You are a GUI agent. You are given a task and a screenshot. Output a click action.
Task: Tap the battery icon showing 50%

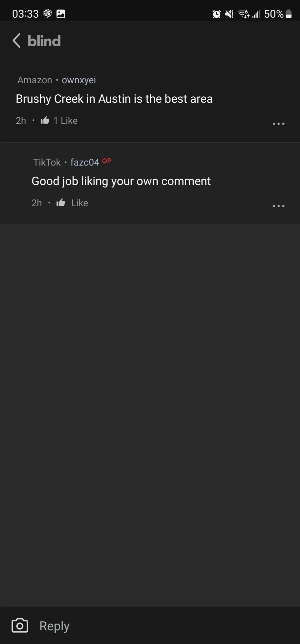click(288, 14)
